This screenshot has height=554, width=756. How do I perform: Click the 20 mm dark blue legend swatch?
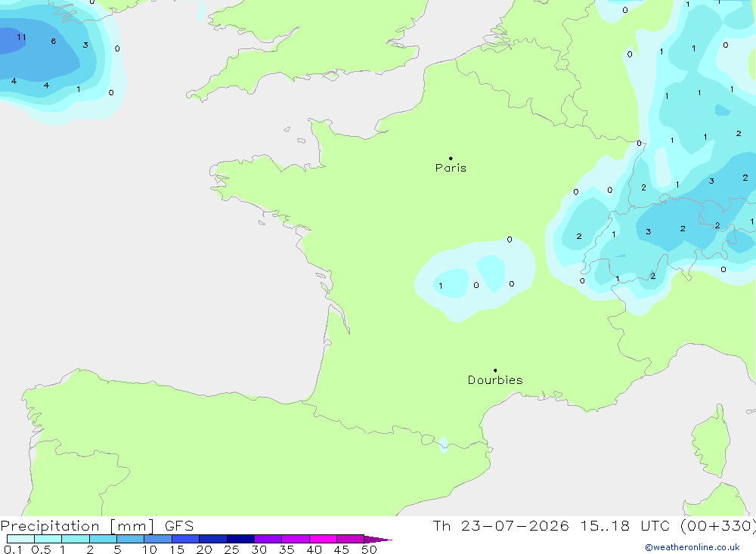213,539
